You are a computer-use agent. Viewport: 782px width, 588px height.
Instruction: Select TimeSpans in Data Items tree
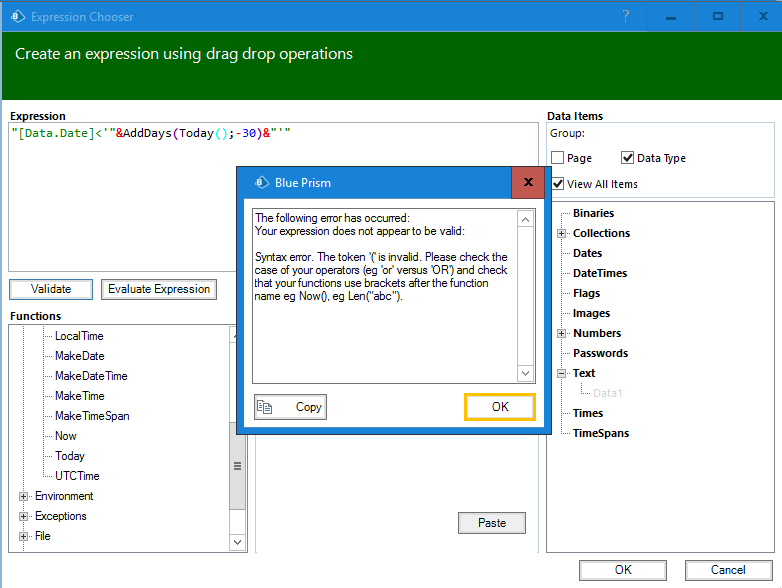(x=601, y=433)
